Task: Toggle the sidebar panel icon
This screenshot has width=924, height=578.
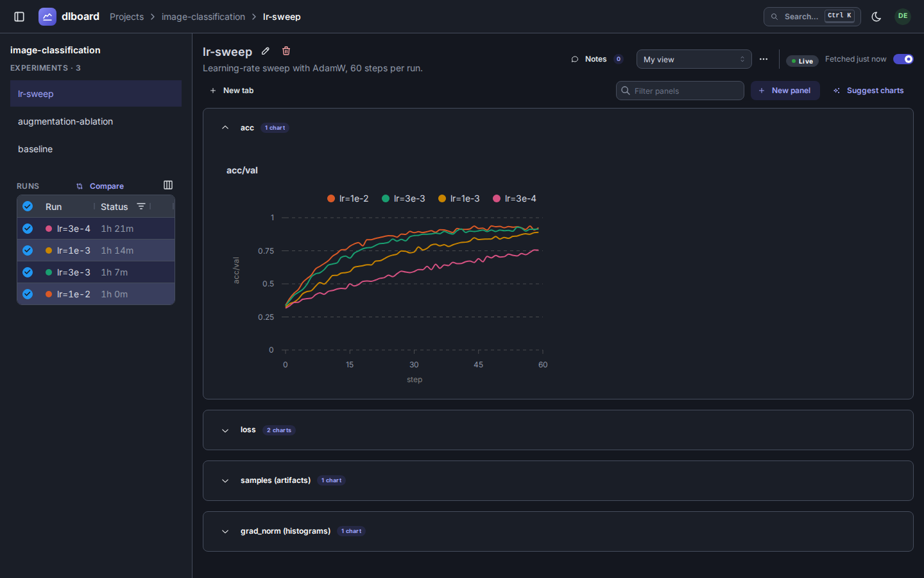Action: 19,17
